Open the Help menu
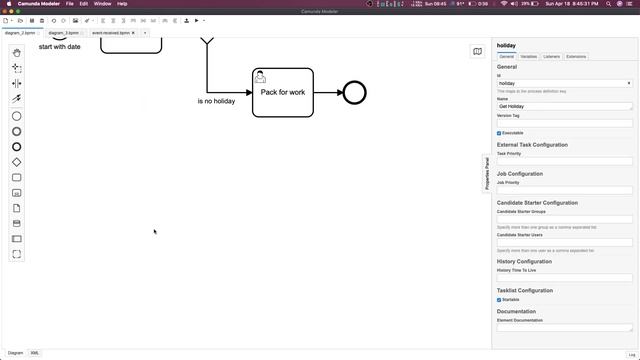Viewport: 640px width, 360px height. pos(122,4)
